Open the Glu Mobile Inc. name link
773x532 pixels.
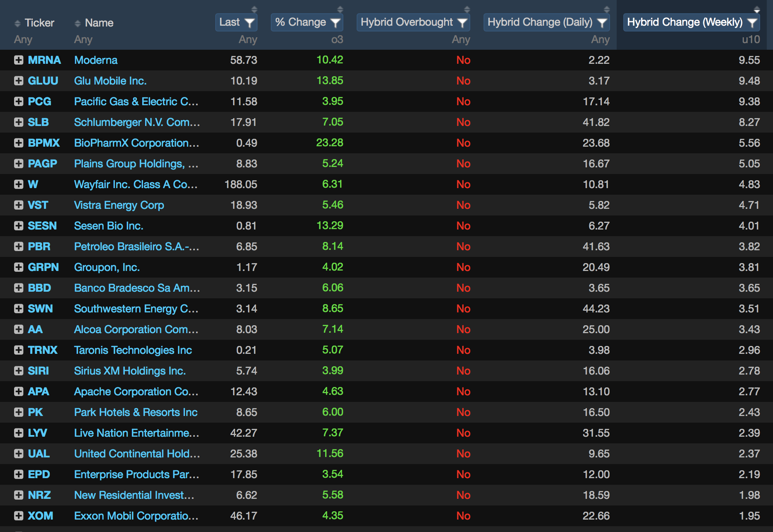tap(110, 81)
